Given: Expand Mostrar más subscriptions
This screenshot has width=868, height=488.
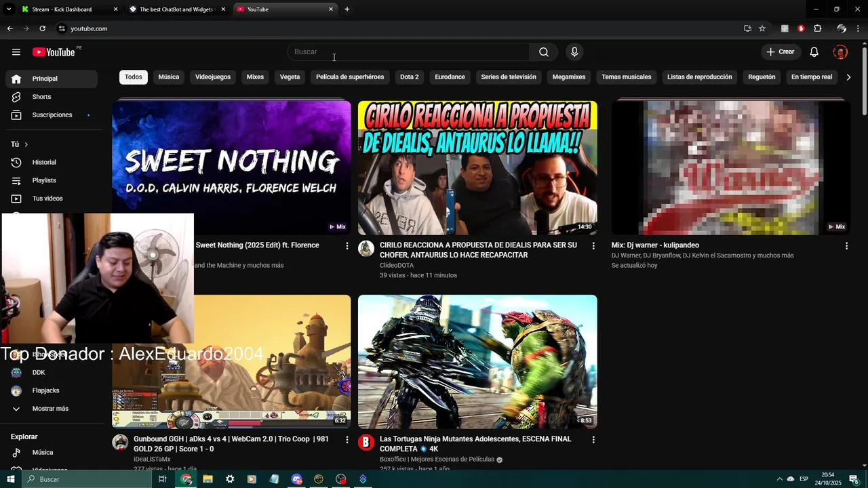Looking at the screenshot, I should [x=52, y=409].
